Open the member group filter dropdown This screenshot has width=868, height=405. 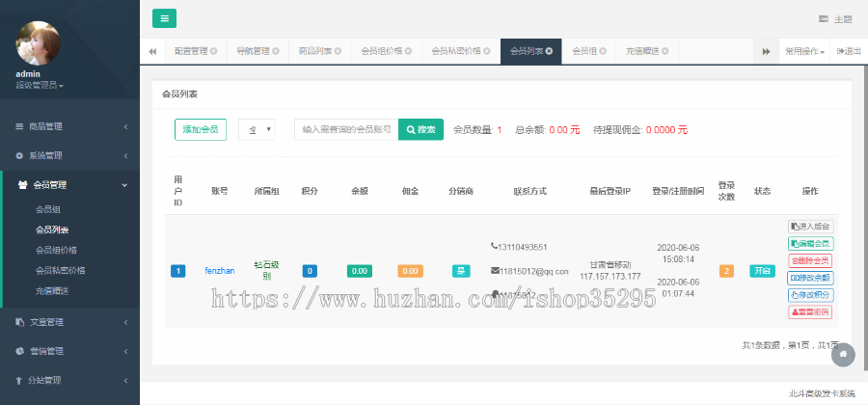[x=257, y=129]
